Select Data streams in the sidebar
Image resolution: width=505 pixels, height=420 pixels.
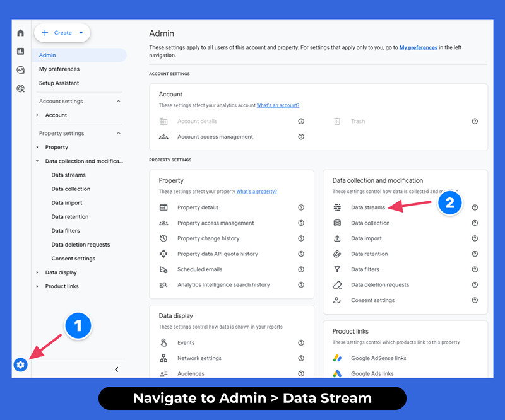tap(69, 175)
